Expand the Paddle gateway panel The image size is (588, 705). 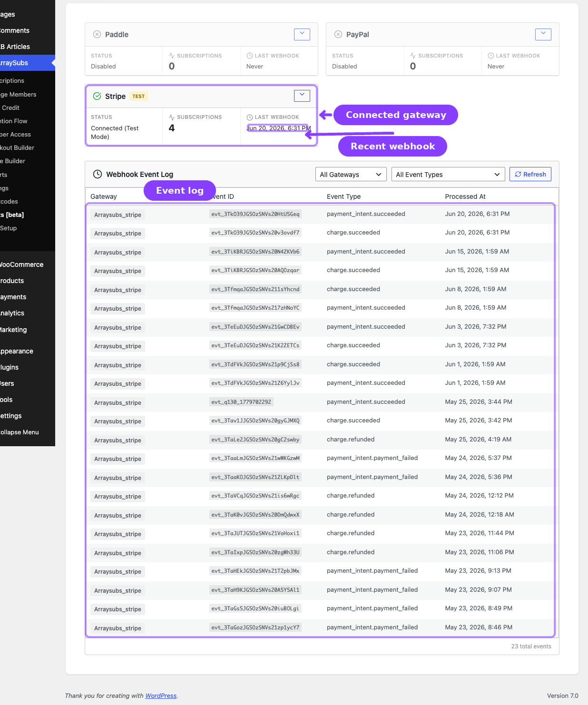pyautogui.click(x=302, y=34)
